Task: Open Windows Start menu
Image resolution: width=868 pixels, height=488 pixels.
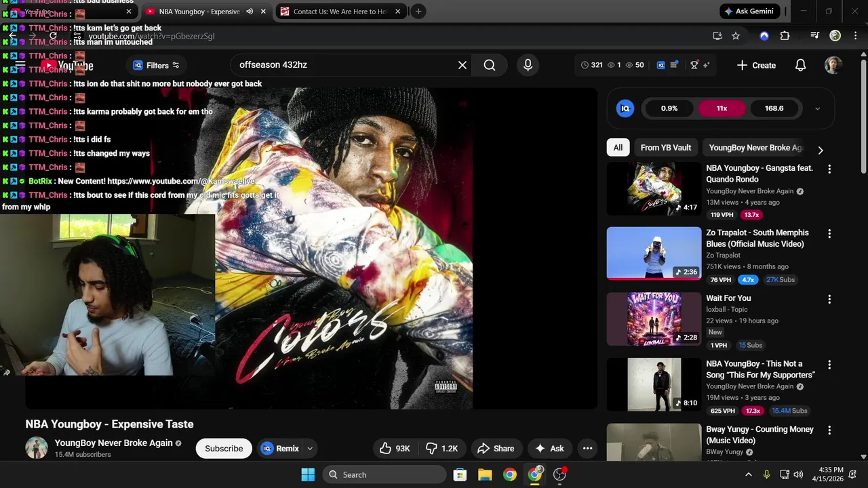Action: (308, 474)
